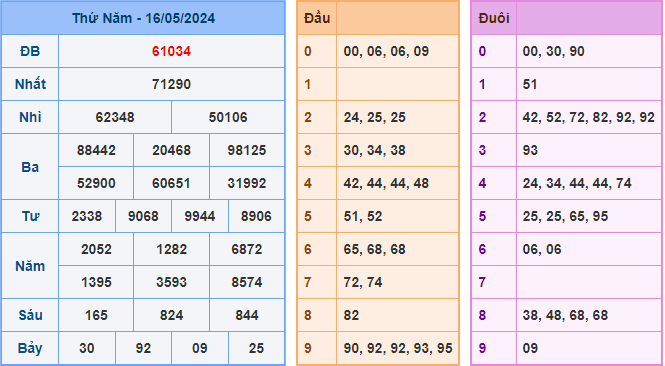Click Đuôi row values 24, 34, 44, 44, 74
The width and height of the screenshot is (665, 366).
click(577, 184)
